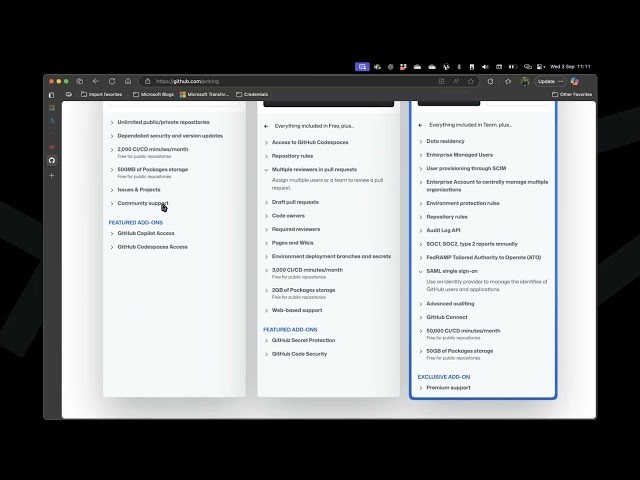This screenshot has width=640, height=480.
Task: Open Bluetooth icon in macOS menu bar
Action: [459, 67]
